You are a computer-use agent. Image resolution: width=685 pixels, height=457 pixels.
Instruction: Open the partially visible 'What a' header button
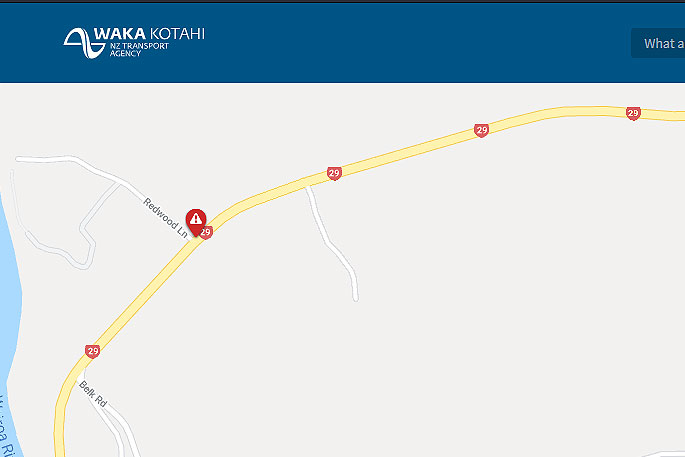658,43
